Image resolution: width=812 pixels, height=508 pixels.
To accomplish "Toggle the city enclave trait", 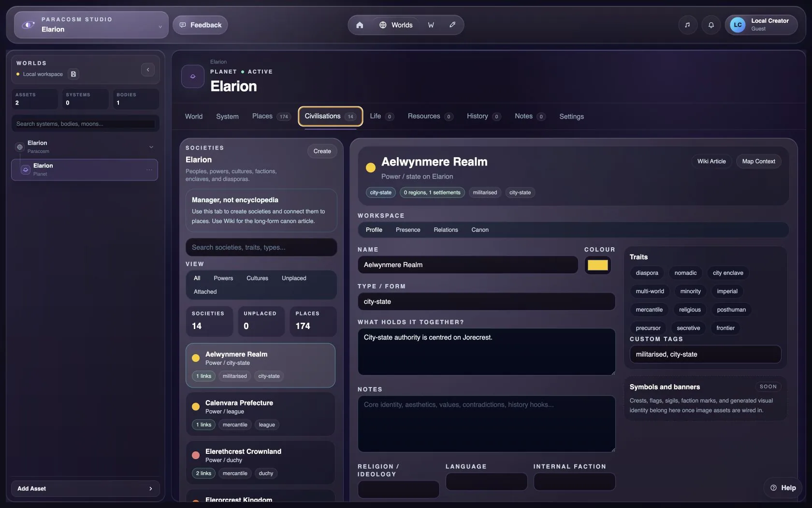I will [728, 273].
